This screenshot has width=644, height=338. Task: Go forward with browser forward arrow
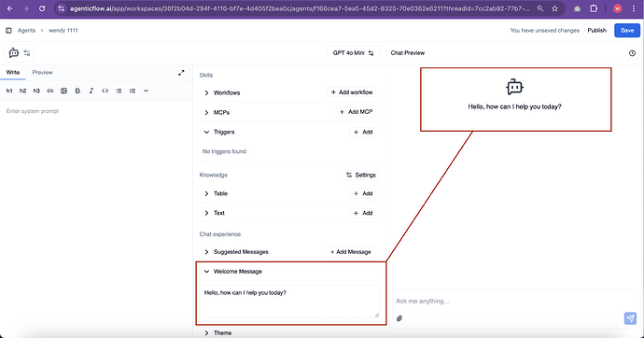pyautogui.click(x=25, y=8)
